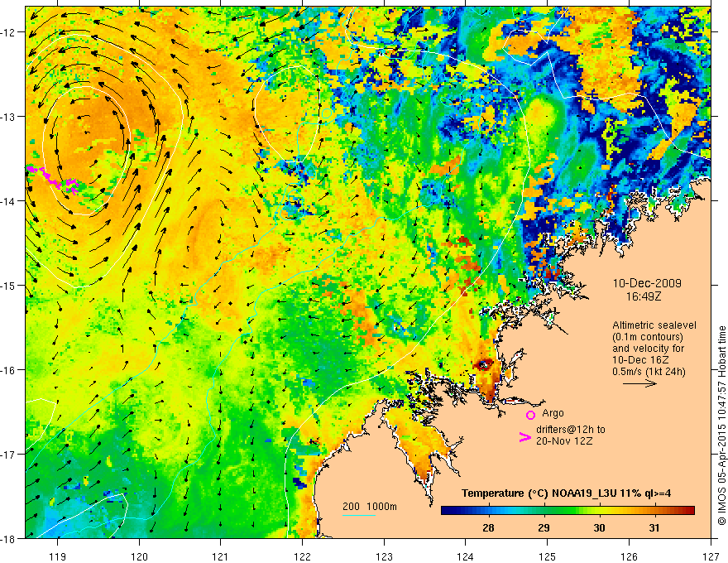This screenshot has width=728, height=563.
Task: Click the "drifters@12h to" legend text
Action: [x=571, y=430]
